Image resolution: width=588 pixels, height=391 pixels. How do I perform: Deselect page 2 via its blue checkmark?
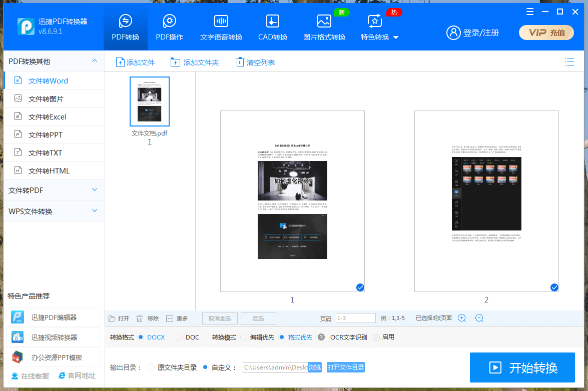click(554, 287)
